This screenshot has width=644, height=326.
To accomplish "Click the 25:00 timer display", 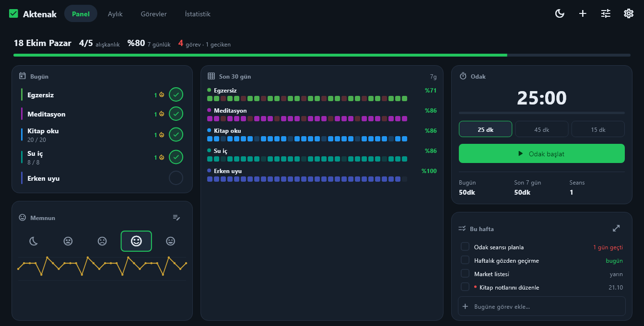I will point(542,98).
